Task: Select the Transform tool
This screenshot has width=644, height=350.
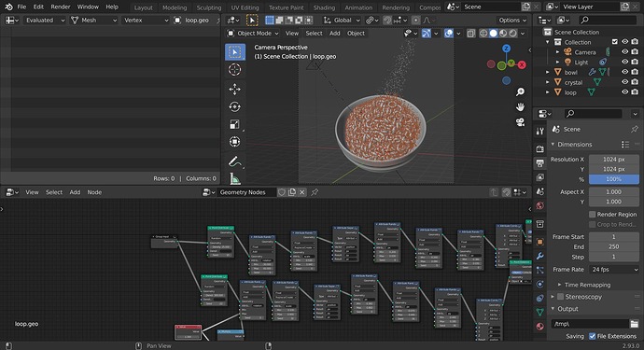Action: click(x=235, y=142)
